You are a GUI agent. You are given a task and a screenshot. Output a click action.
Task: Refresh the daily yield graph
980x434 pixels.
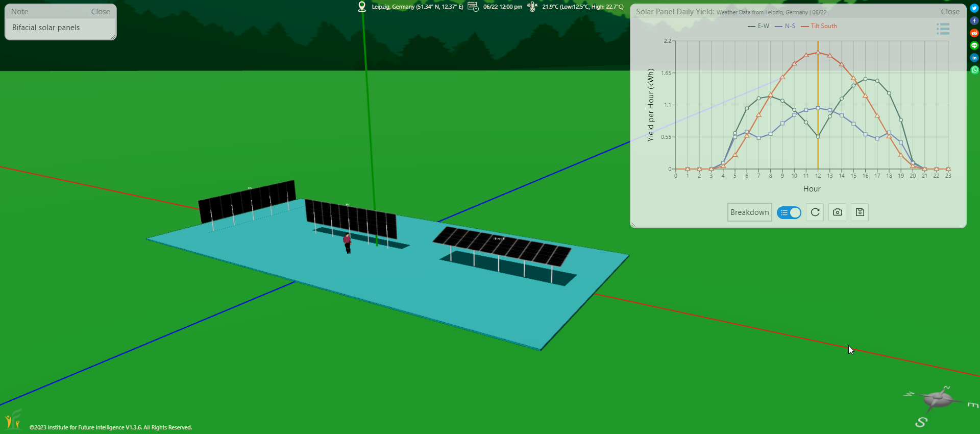tap(815, 212)
